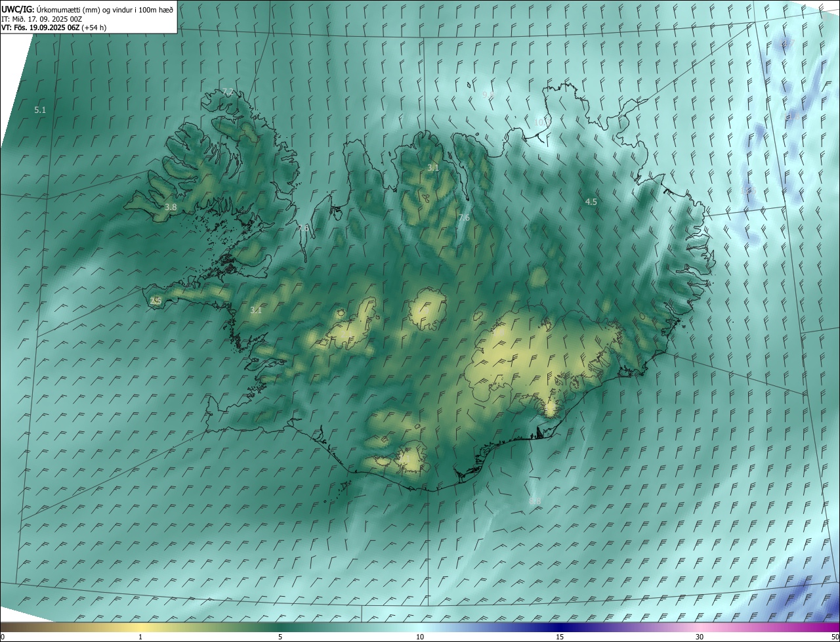Click the 1 tick on the color scale
Viewport: 840px width, 642px height.
(x=140, y=637)
